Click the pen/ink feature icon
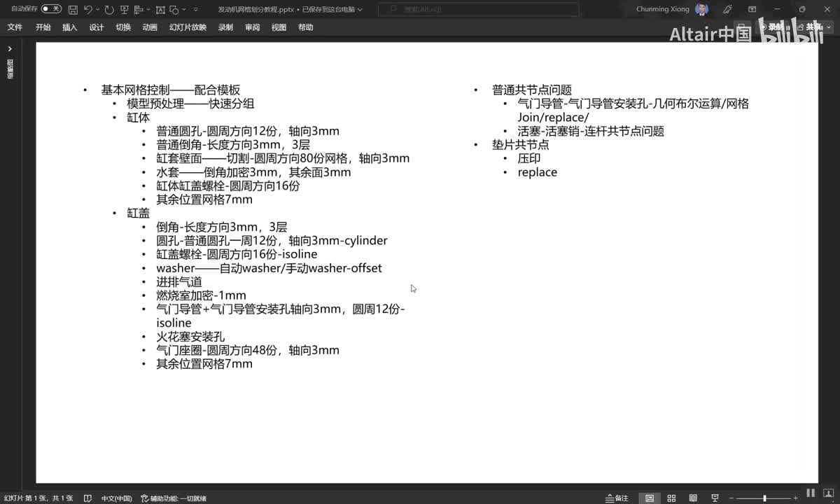This screenshot has height=504, width=840. click(727, 9)
